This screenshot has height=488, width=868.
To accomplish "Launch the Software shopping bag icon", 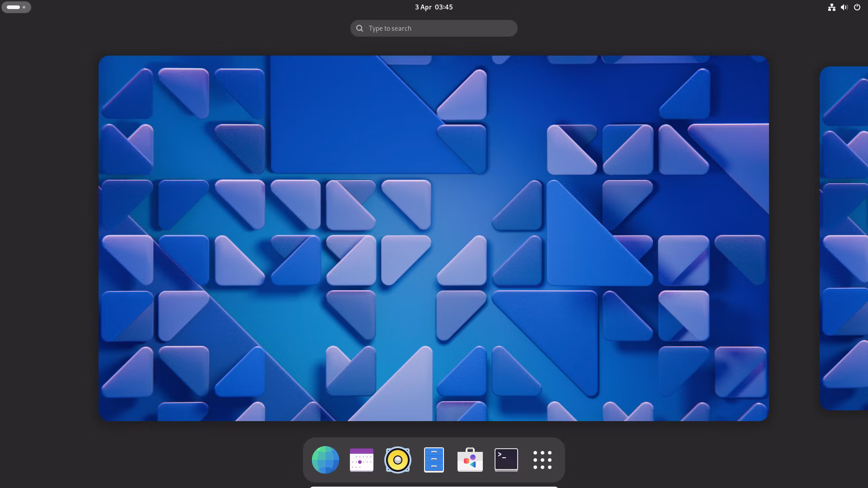I will coord(470,460).
